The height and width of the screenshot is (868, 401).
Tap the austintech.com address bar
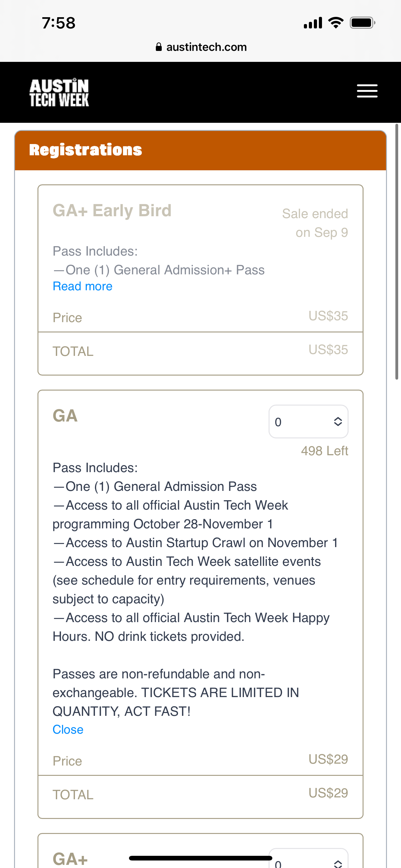206,47
